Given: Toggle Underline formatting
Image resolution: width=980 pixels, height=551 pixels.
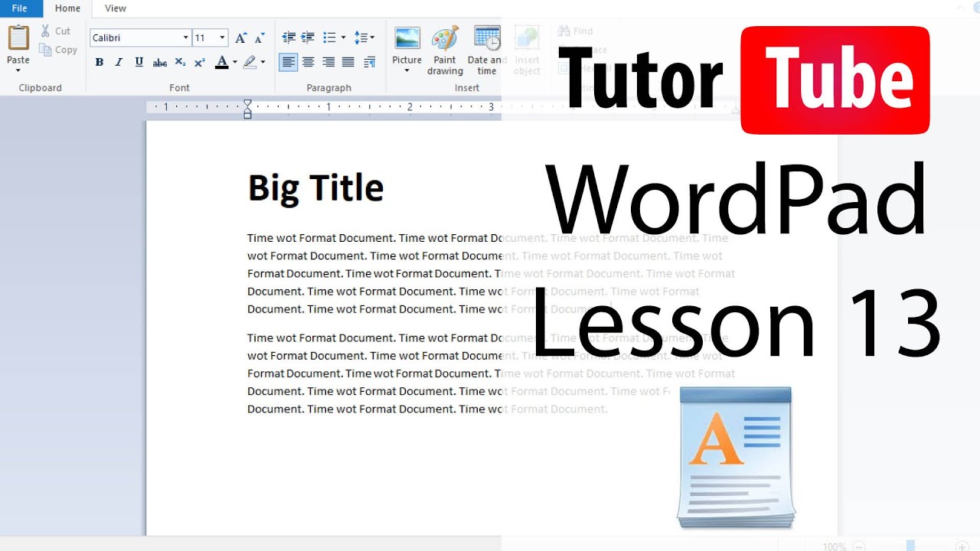Looking at the screenshot, I should click(x=139, y=62).
